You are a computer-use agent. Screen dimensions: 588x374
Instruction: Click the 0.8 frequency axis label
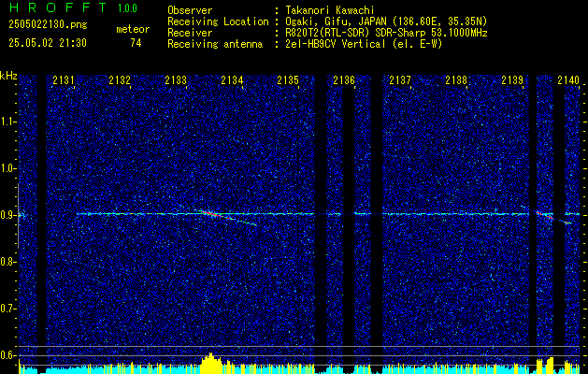click(x=8, y=262)
